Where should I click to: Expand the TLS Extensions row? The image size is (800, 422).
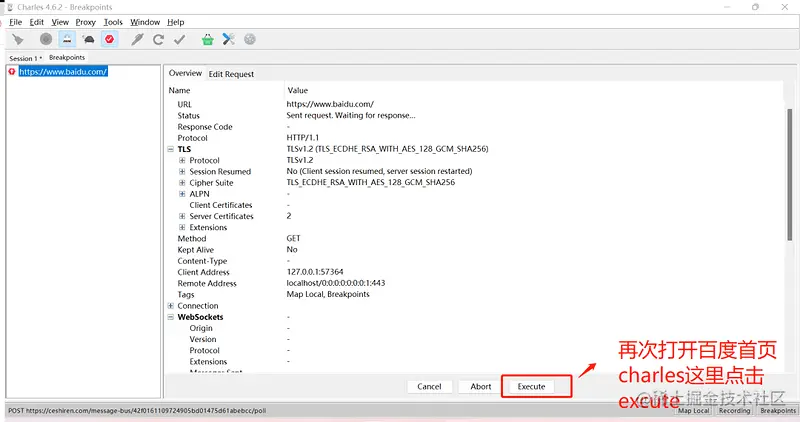[182, 228]
